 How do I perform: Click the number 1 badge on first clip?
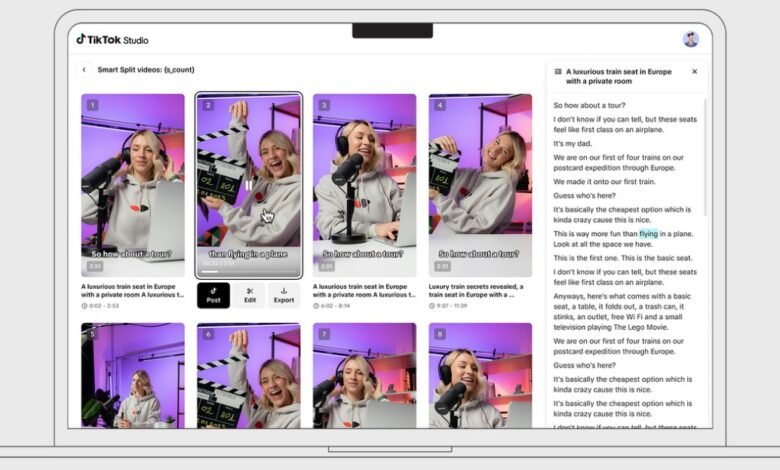click(x=93, y=105)
